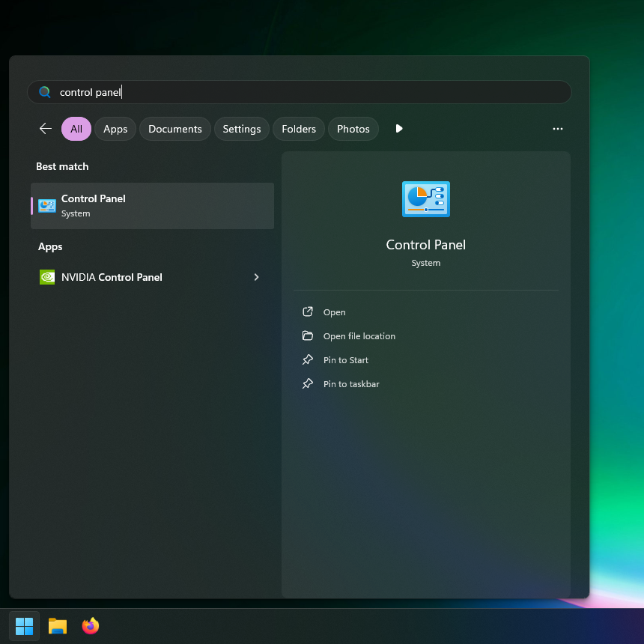Open the ellipsis options menu

tap(558, 129)
